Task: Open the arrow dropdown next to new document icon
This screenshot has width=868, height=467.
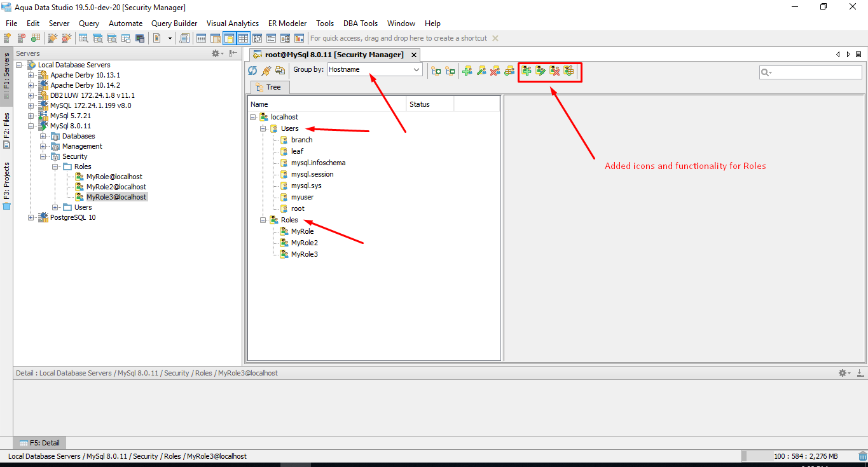Action: coord(170,38)
